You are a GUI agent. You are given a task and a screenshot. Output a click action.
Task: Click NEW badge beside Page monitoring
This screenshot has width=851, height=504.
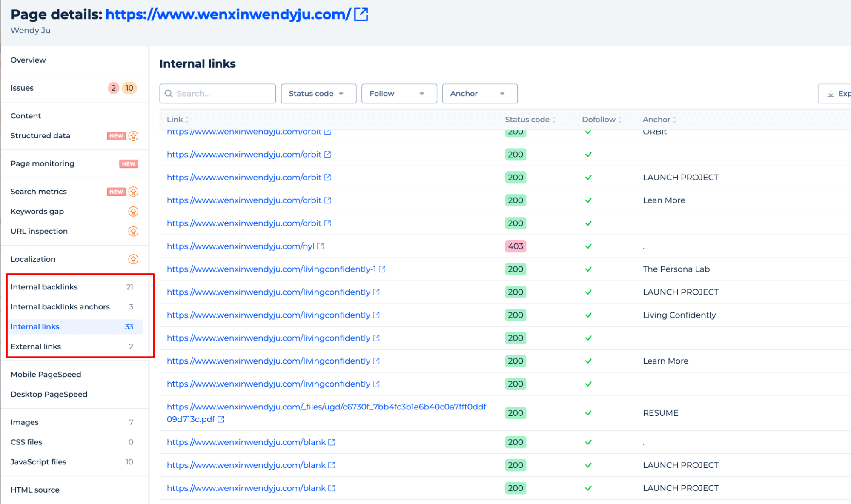(129, 164)
